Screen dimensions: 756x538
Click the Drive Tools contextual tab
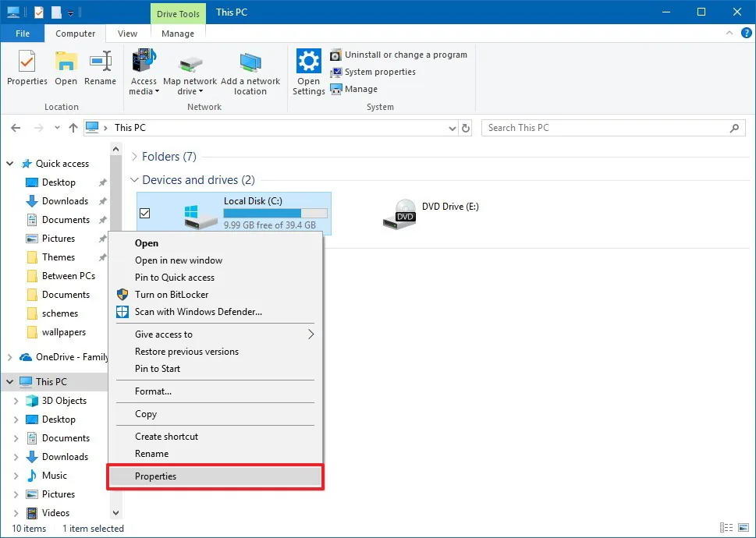coord(178,13)
